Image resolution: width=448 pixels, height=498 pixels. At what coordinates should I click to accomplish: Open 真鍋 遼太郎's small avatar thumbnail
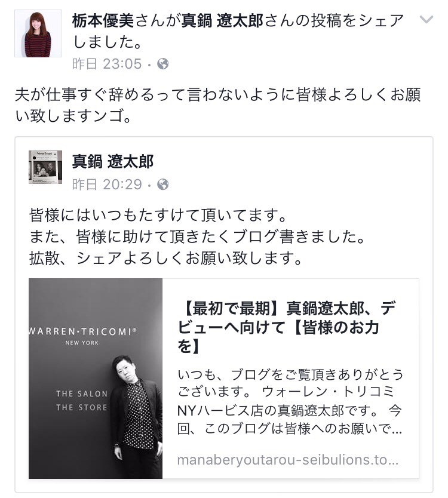tap(45, 167)
